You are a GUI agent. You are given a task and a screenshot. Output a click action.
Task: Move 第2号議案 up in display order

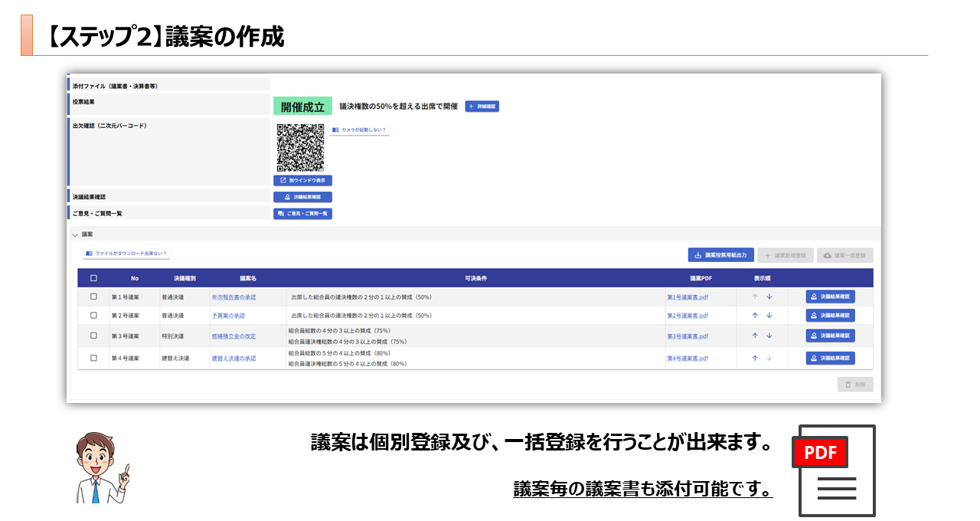click(x=755, y=315)
